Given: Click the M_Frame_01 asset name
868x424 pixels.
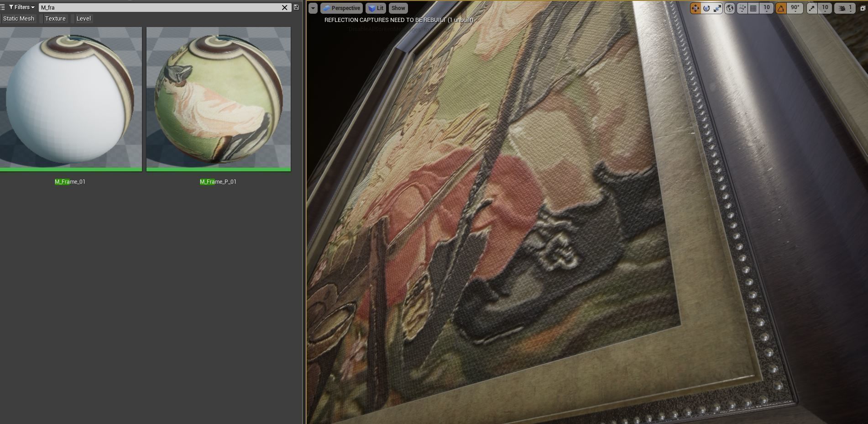Looking at the screenshot, I should point(70,182).
